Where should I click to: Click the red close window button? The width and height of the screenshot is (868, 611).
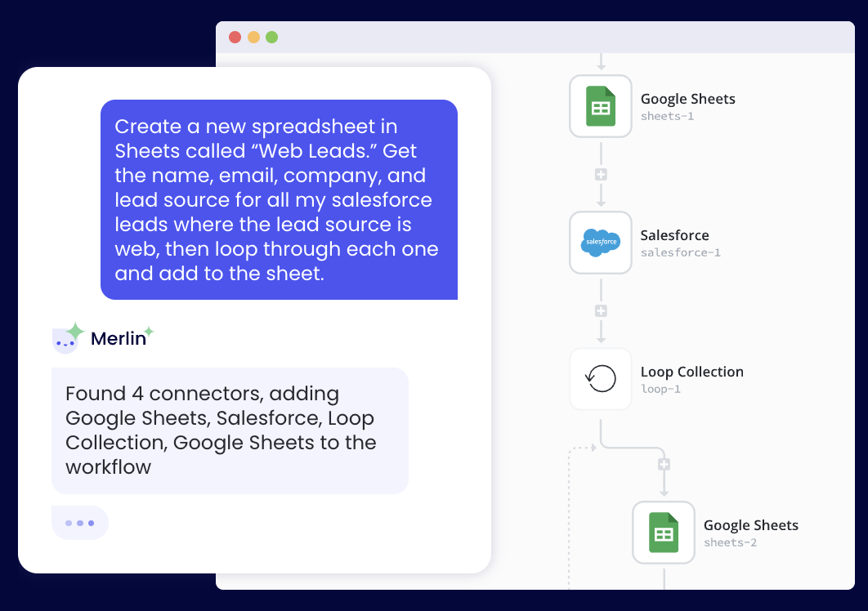click(235, 37)
